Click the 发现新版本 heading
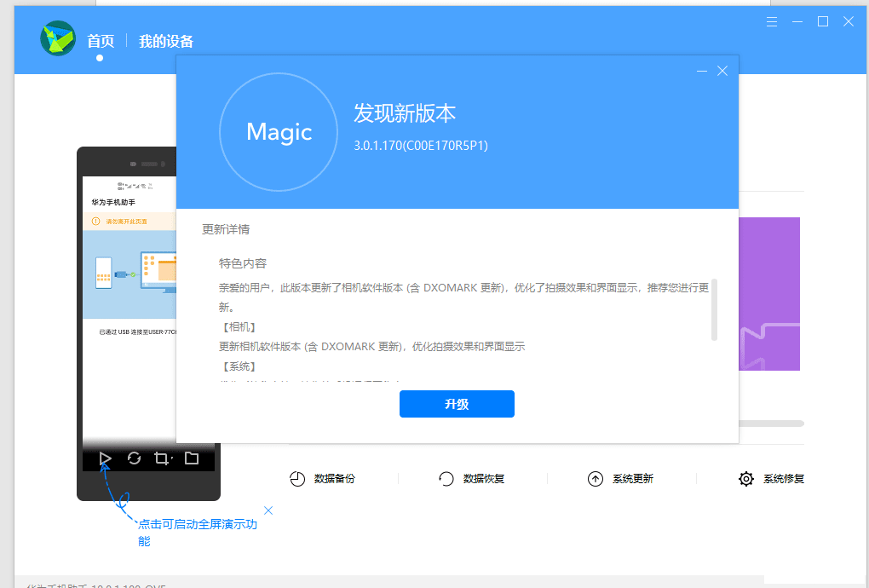This screenshot has height=588, width=869. pyautogui.click(x=405, y=113)
